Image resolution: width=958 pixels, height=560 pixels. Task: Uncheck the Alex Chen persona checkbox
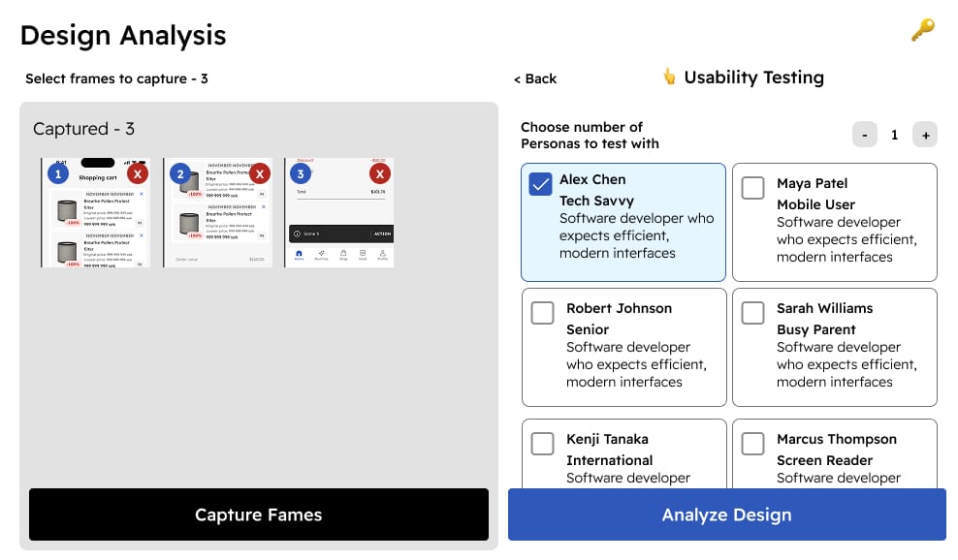pos(541,184)
